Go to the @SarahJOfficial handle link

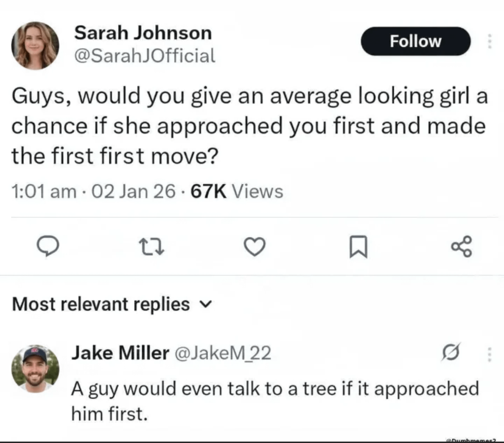144,56
